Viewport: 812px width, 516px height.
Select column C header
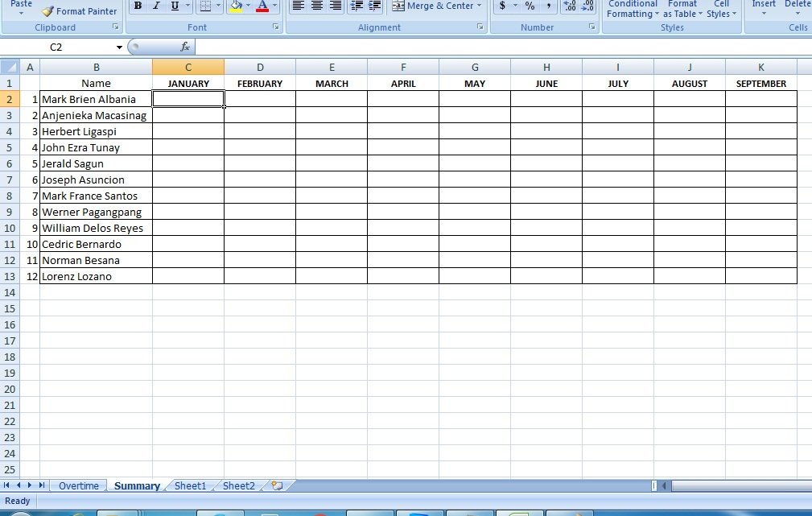point(188,67)
